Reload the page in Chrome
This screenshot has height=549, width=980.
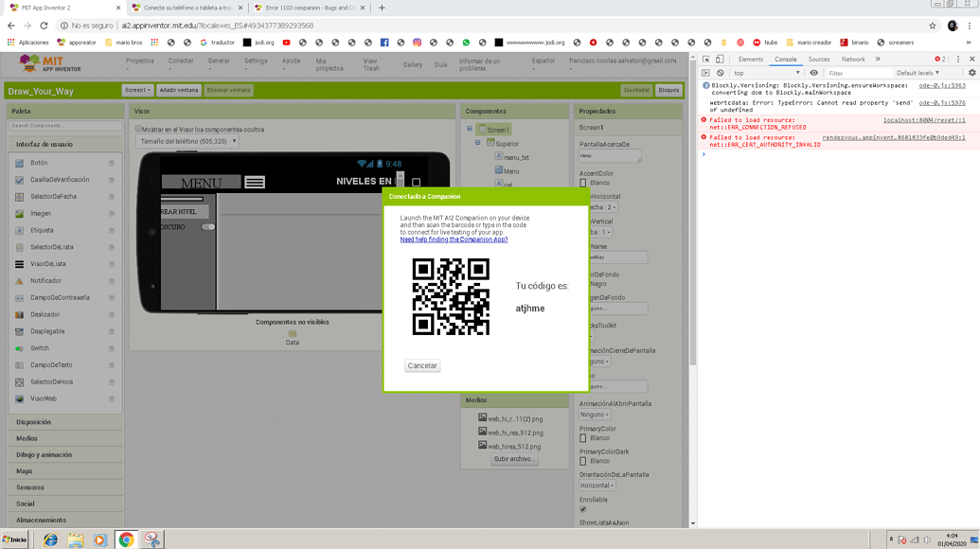coord(44,26)
